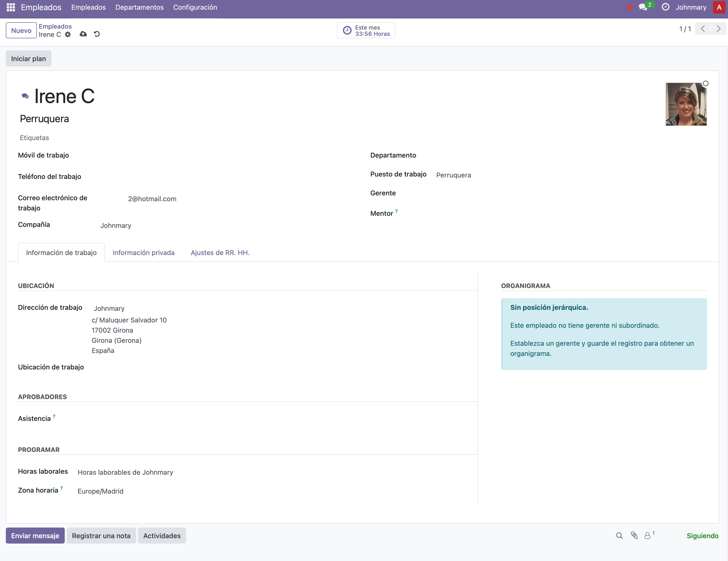The height and width of the screenshot is (561, 728).
Task: Show Zona horaria help question mark
Action: point(61,488)
